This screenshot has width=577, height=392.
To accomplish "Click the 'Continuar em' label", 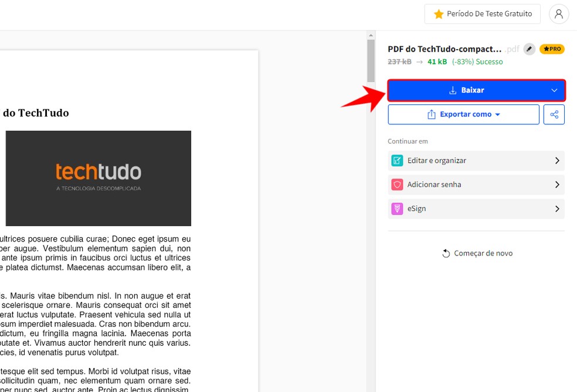I will (x=408, y=141).
